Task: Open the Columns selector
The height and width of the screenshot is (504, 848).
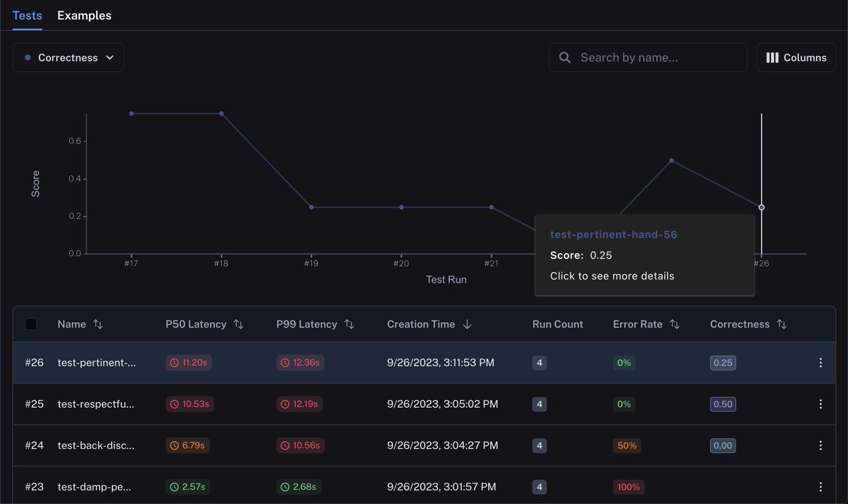Action: coord(796,57)
